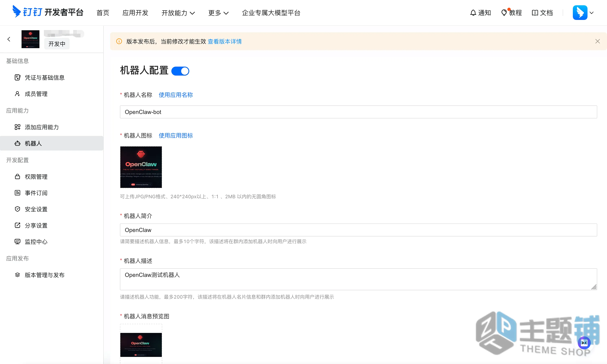Click the 机器人名称 input field

358,112
